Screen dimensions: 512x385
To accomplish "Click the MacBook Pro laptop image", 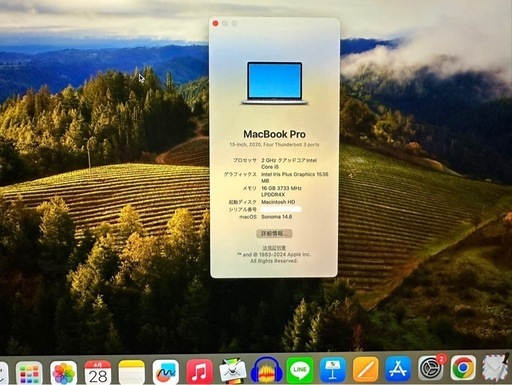I will click(274, 83).
